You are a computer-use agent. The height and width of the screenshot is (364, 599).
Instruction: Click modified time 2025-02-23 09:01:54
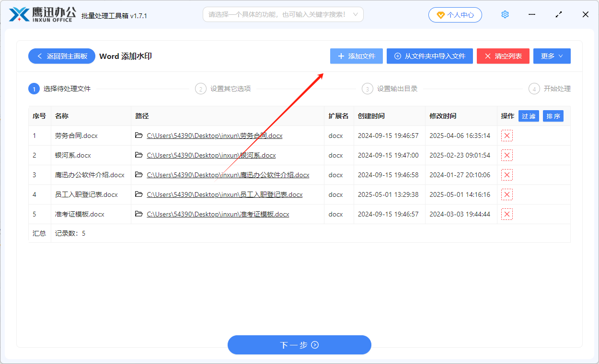[460, 155]
